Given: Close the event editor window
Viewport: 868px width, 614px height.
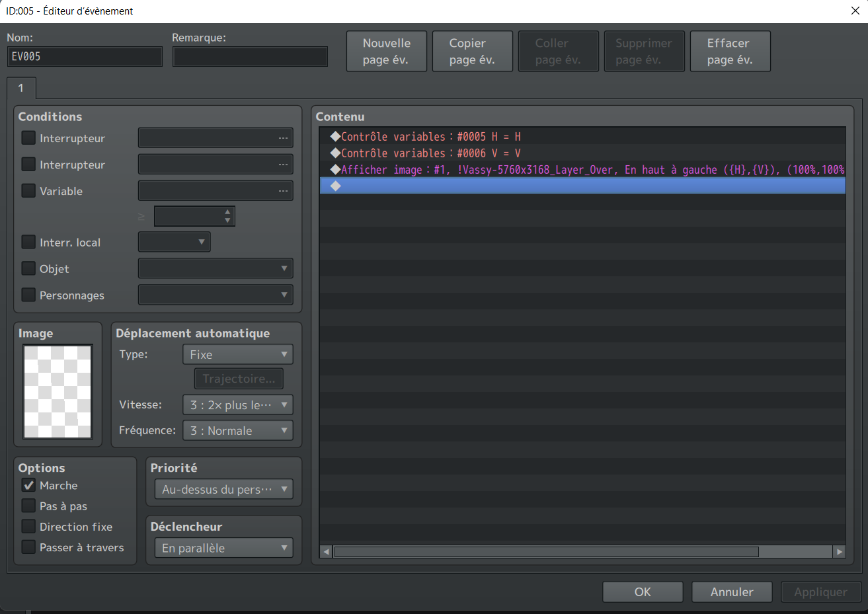Looking at the screenshot, I should (855, 11).
